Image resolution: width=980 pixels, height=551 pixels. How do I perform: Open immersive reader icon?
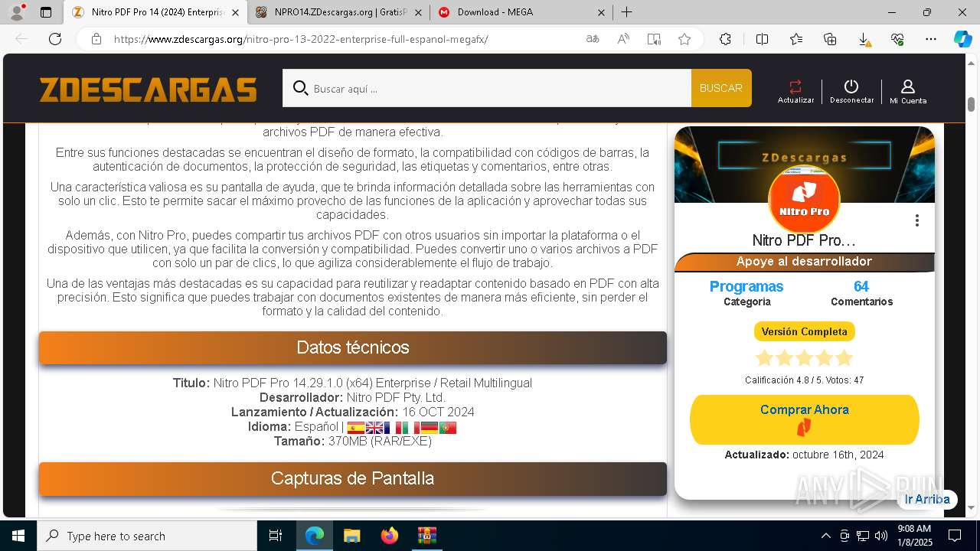point(654,39)
